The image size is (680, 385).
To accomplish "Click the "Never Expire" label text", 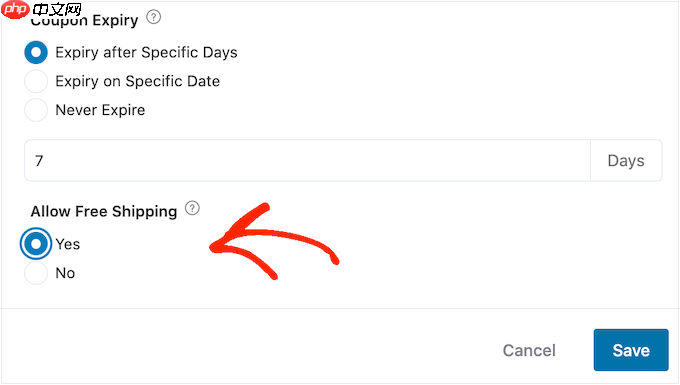I will click(x=100, y=110).
